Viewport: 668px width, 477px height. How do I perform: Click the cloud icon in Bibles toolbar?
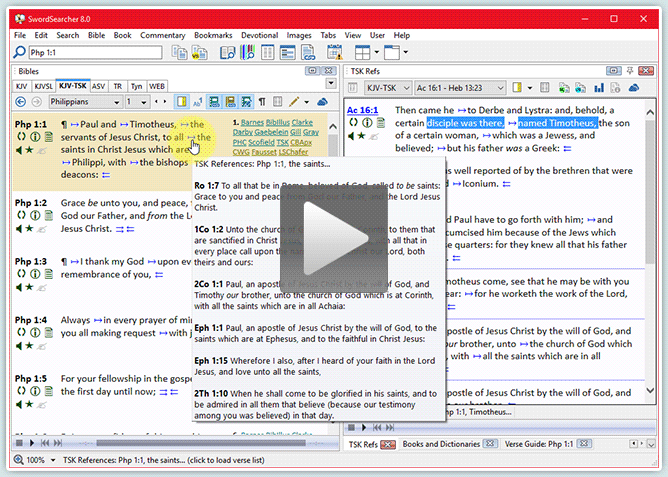point(322,102)
